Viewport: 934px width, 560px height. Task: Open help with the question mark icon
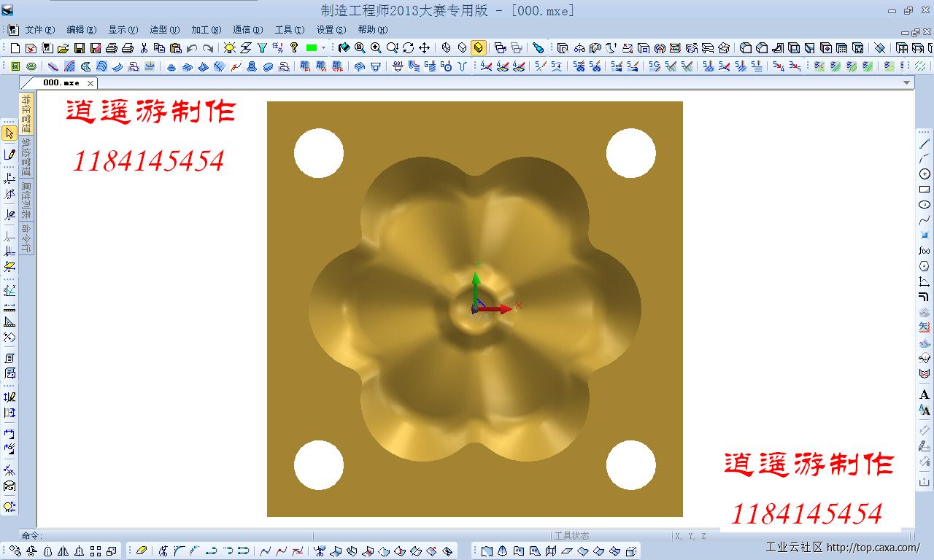294,48
